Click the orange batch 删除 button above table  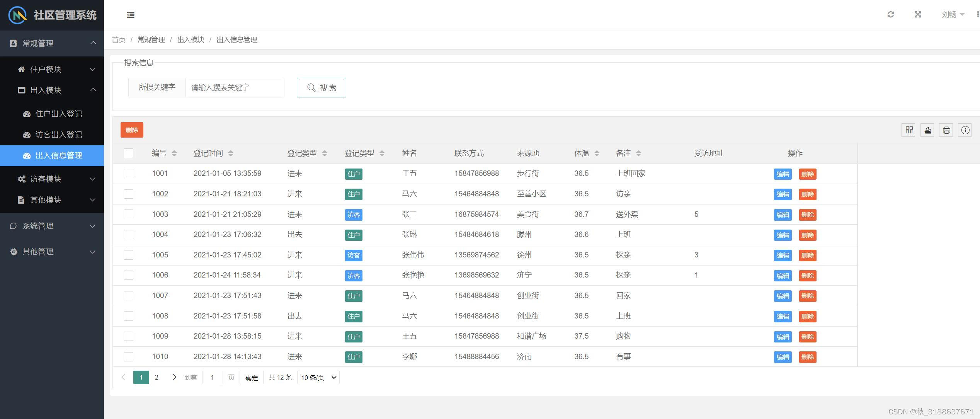point(132,130)
